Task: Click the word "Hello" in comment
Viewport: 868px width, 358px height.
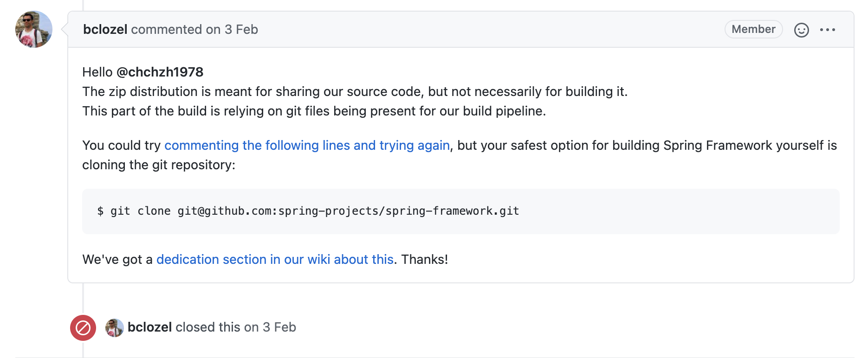Action: click(x=97, y=72)
